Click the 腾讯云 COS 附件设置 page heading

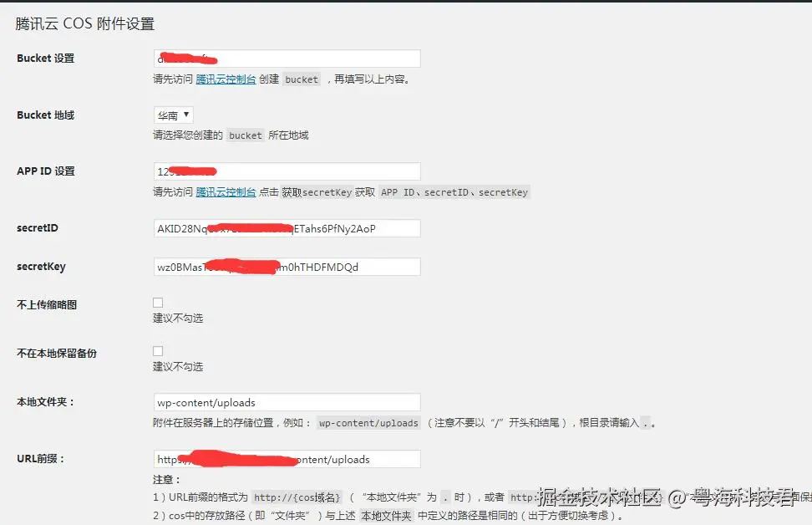(85, 24)
